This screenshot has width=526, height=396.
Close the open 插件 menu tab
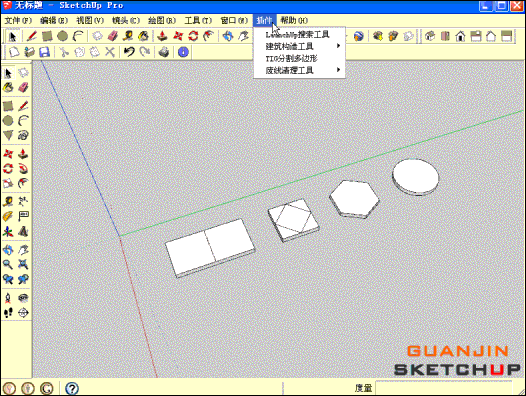click(x=264, y=20)
